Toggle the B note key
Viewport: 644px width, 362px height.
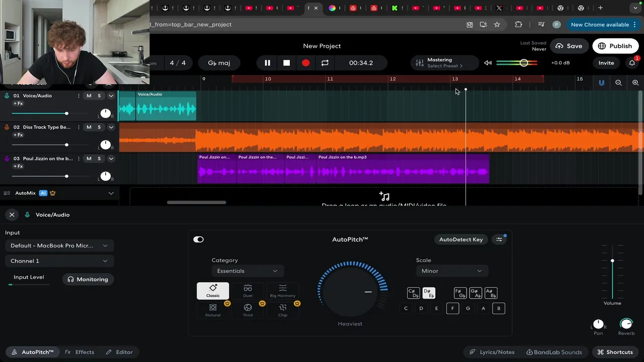click(x=499, y=308)
